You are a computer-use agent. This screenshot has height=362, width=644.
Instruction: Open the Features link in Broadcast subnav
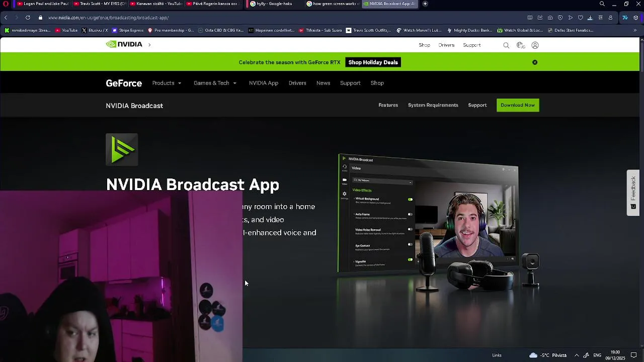(x=388, y=105)
